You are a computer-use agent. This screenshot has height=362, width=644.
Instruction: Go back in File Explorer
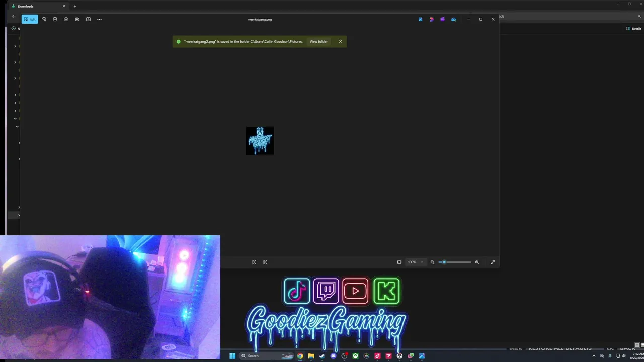click(x=14, y=16)
